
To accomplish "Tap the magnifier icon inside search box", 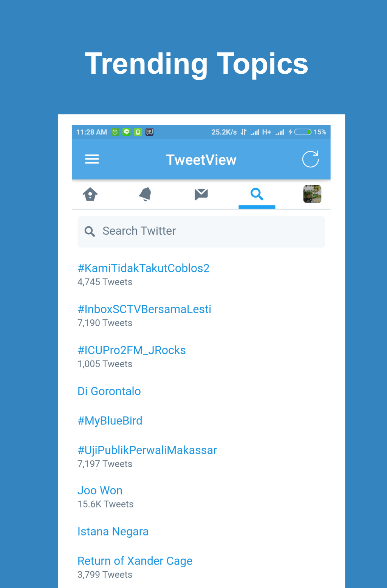I will pos(90,231).
